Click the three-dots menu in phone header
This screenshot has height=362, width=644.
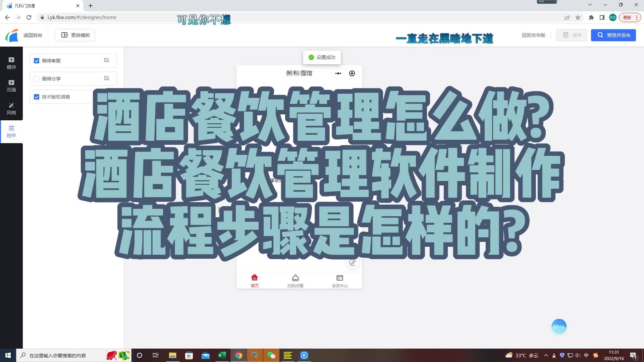tap(338, 73)
